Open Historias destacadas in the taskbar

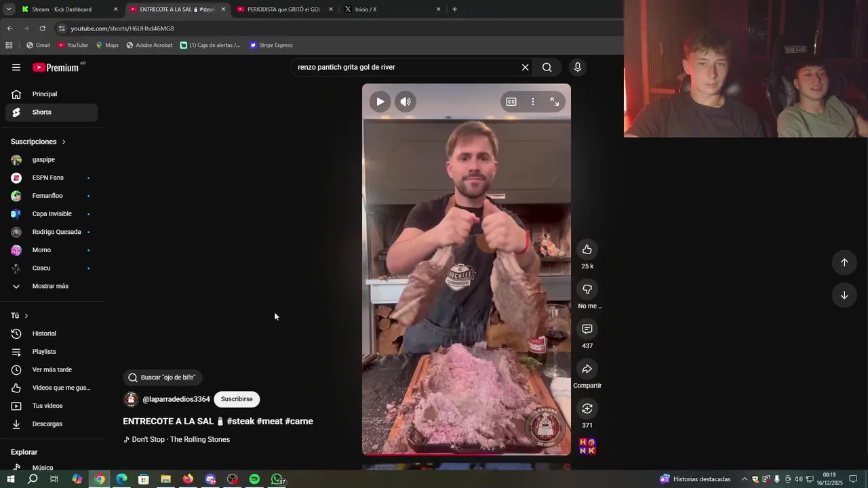click(695, 479)
